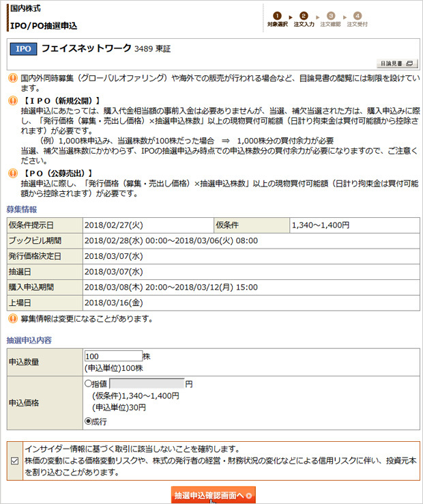Click the (申込単位)100株 text
The image size is (423, 504).
click(114, 368)
